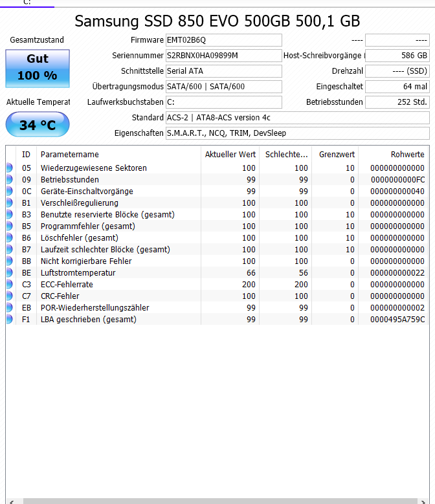This screenshot has height=504, width=435.
Task: Click the status icon for CRC-Fehler
Action: point(9,296)
